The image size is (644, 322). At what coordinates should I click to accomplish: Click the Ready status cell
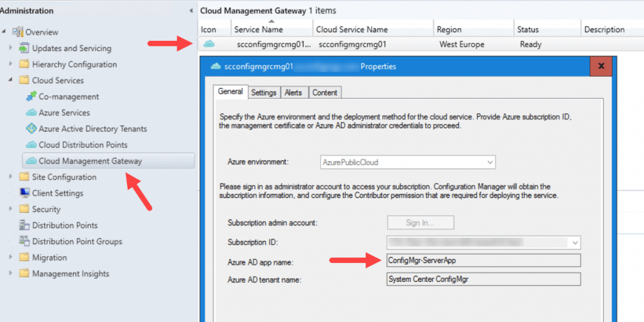click(531, 44)
